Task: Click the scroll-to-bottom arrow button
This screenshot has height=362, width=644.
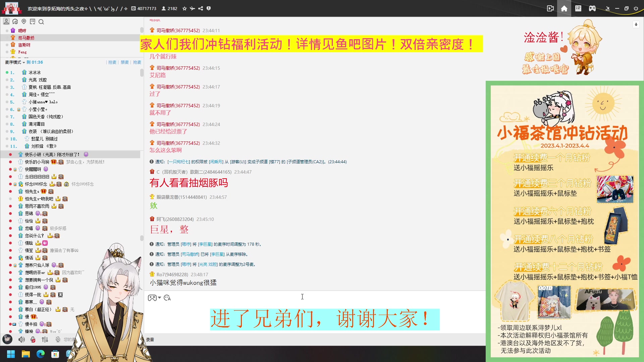Action: click(x=636, y=24)
